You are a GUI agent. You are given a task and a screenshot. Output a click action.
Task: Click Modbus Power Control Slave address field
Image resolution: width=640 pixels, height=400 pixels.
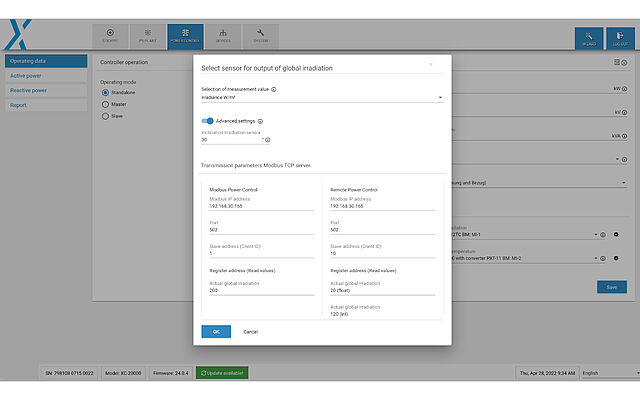(x=262, y=253)
